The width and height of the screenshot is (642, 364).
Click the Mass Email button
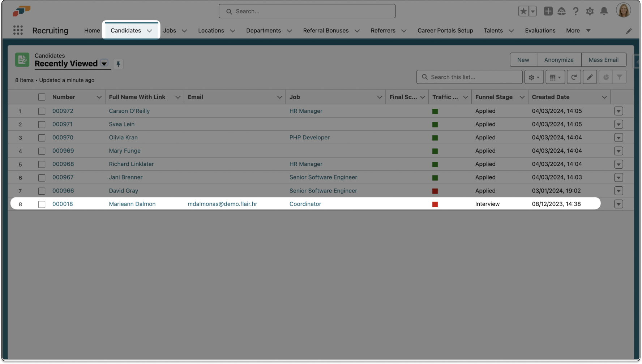(603, 60)
